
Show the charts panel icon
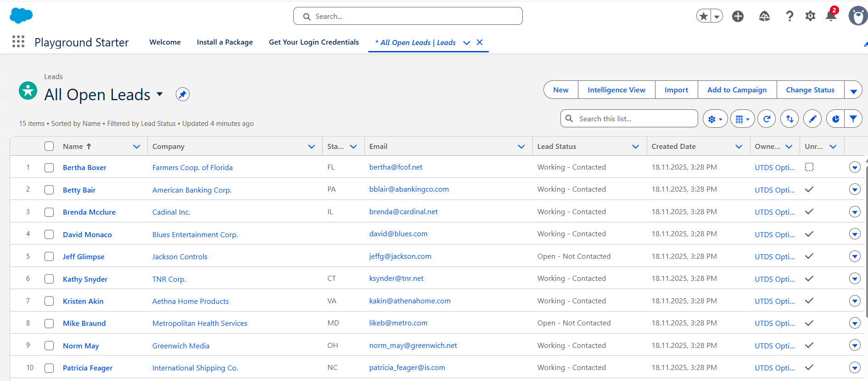click(x=835, y=119)
